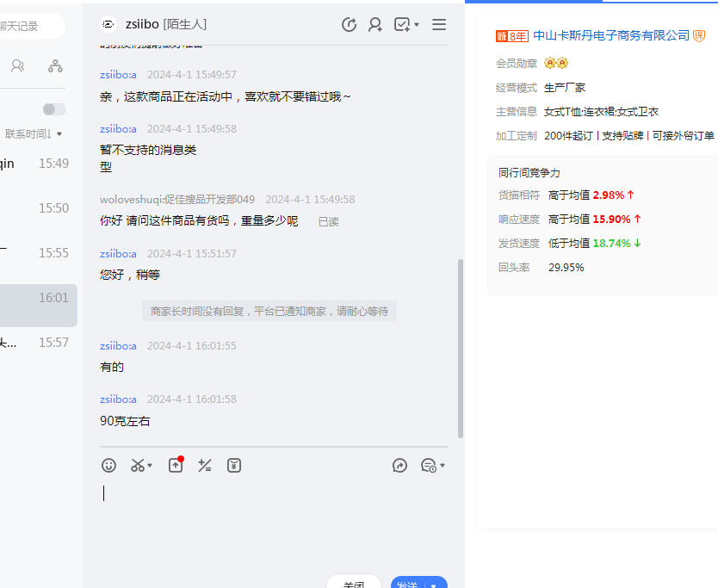Click the forward message arrow icon
Viewport: 718px width, 588px height.
(x=399, y=466)
